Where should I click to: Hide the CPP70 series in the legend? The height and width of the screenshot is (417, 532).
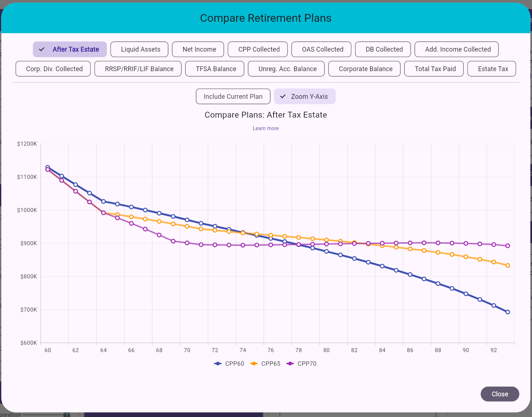[x=301, y=364]
